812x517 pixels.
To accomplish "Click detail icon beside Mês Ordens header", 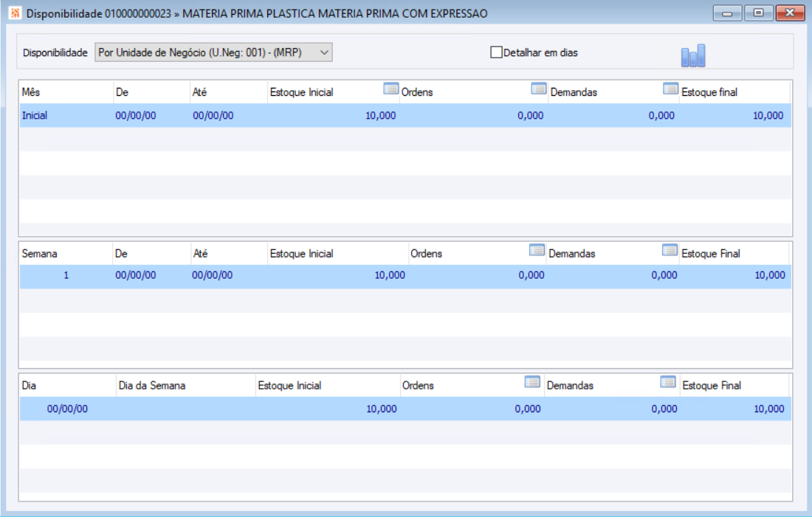I will click(x=539, y=89).
